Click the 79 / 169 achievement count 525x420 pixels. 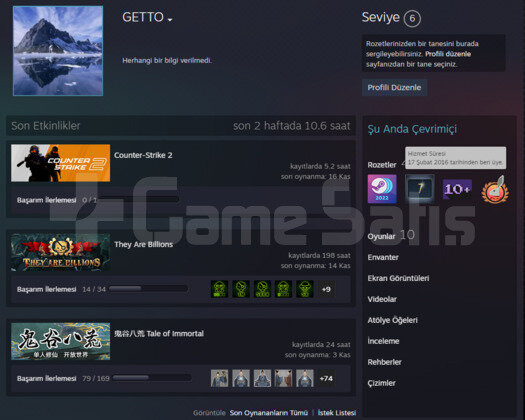(x=96, y=378)
